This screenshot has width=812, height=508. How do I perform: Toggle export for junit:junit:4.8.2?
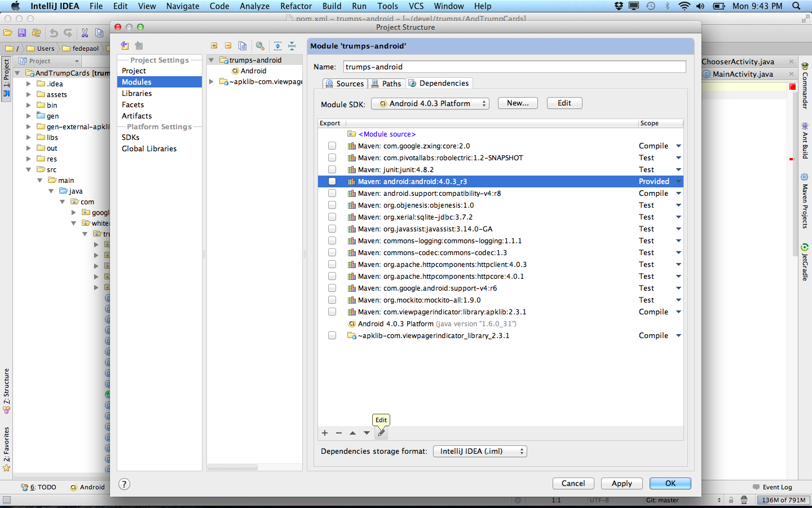(332, 169)
